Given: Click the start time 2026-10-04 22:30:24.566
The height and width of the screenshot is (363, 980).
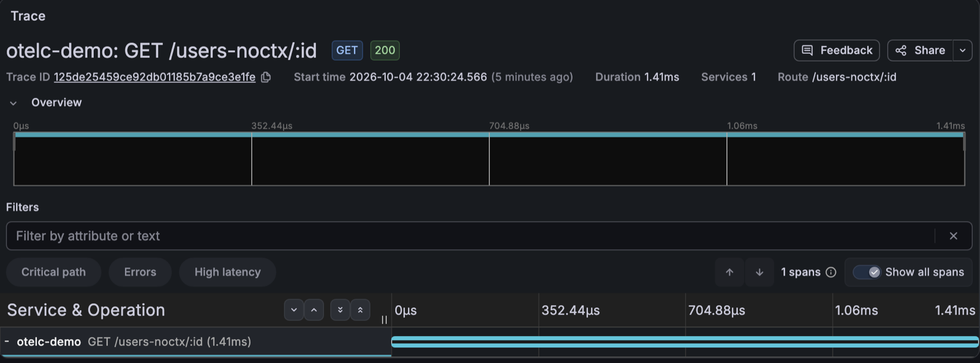Looking at the screenshot, I should tap(418, 77).
